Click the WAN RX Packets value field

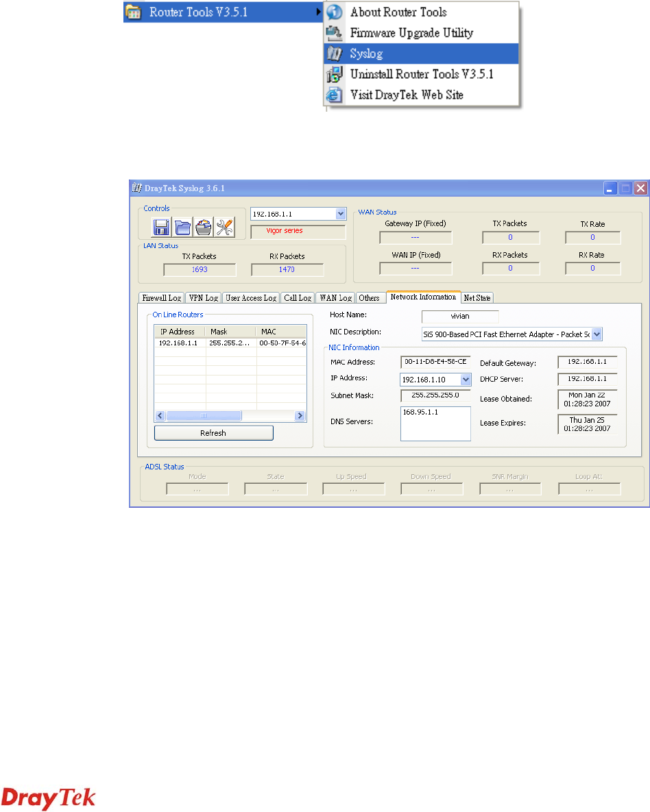[x=511, y=268]
